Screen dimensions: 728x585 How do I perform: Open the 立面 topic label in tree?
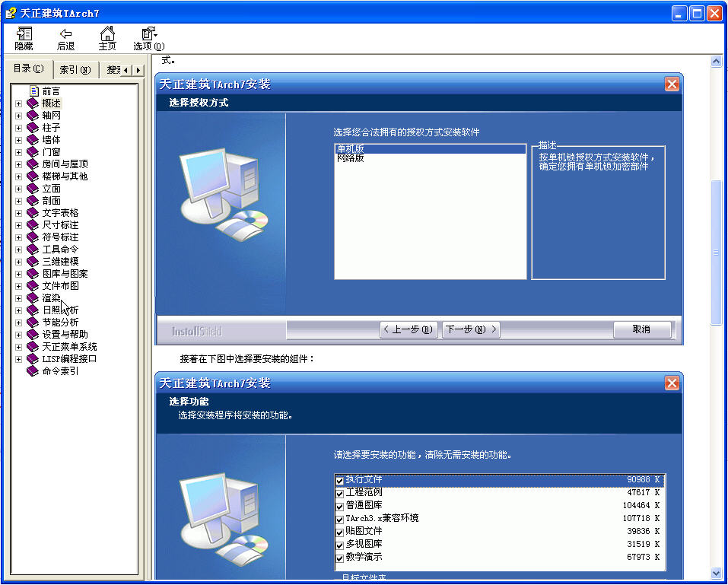click(51, 189)
